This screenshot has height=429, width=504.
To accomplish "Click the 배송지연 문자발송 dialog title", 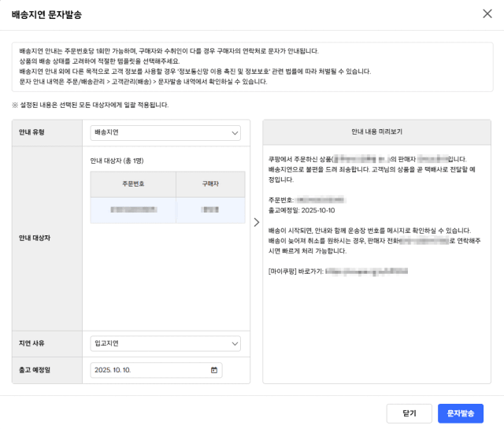I will click(x=46, y=15).
